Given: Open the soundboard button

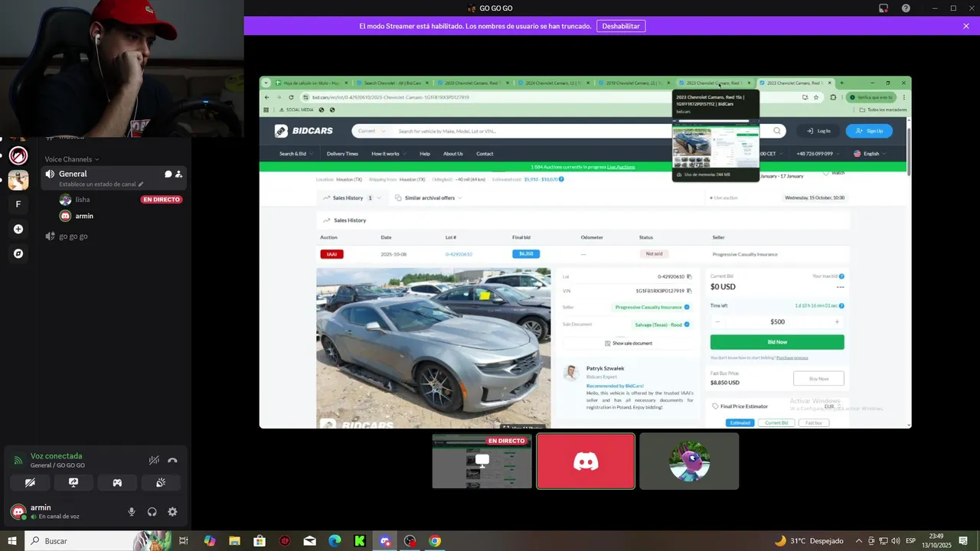Looking at the screenshot, I should click(x=161, y=483).
